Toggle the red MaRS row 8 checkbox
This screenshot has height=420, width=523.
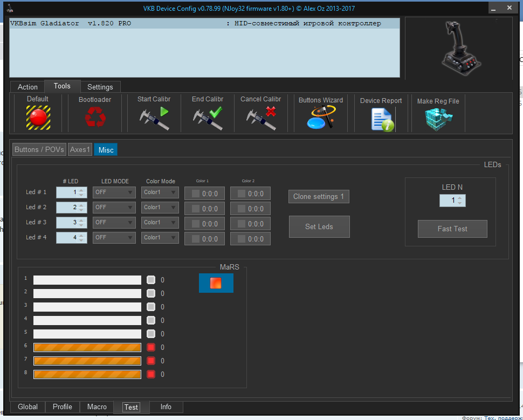click(151, 374)
